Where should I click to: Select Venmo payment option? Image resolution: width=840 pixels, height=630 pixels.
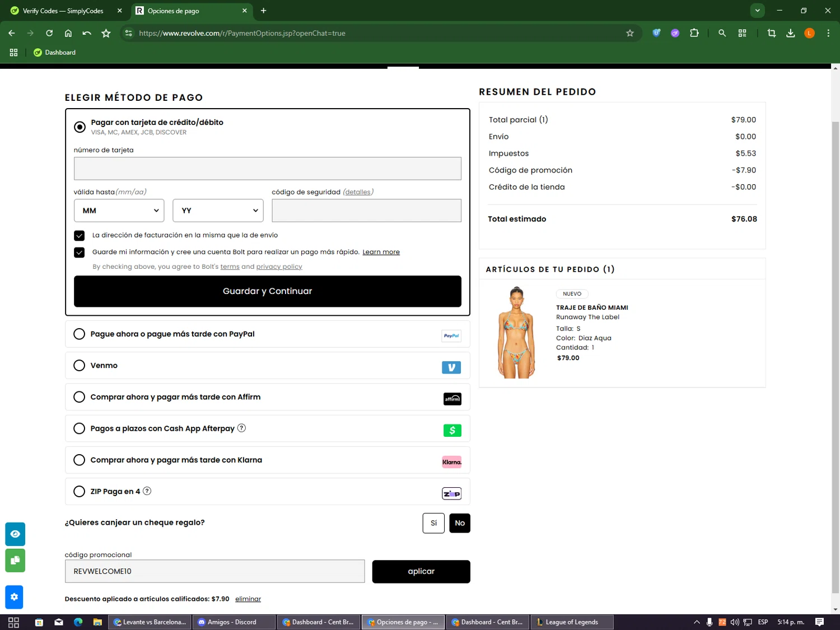tap(80, 366)
